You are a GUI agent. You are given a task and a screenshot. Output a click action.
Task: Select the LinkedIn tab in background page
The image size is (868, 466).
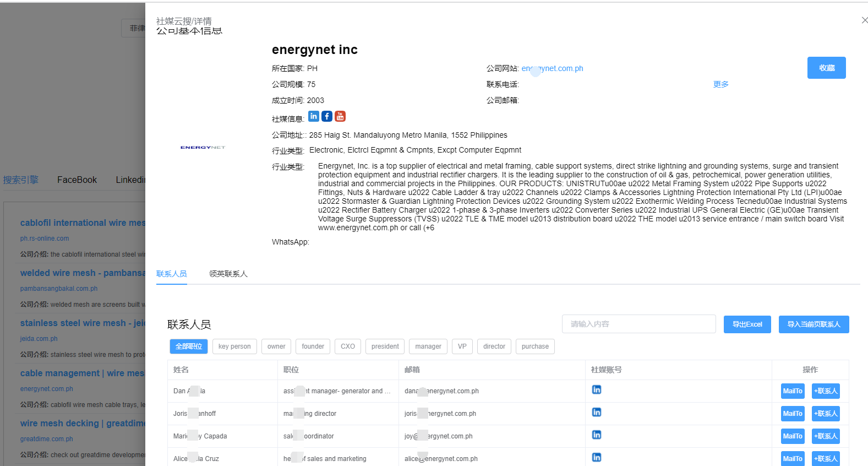click(130, 180)
